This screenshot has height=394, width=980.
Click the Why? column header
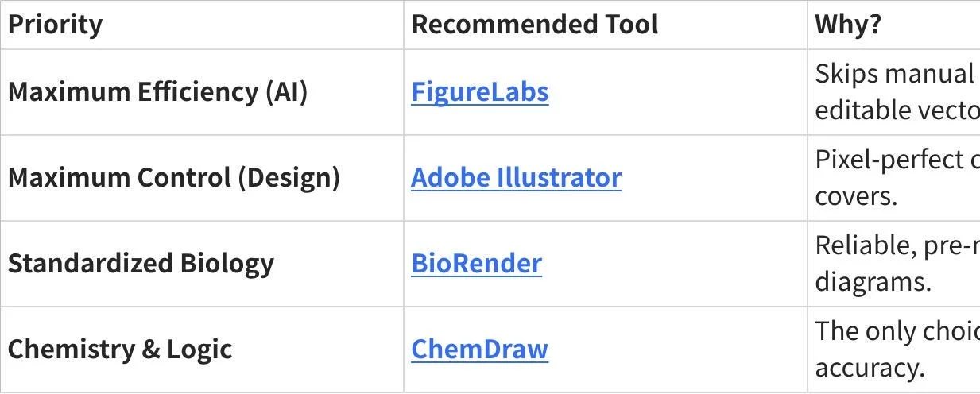coord(848,25)
